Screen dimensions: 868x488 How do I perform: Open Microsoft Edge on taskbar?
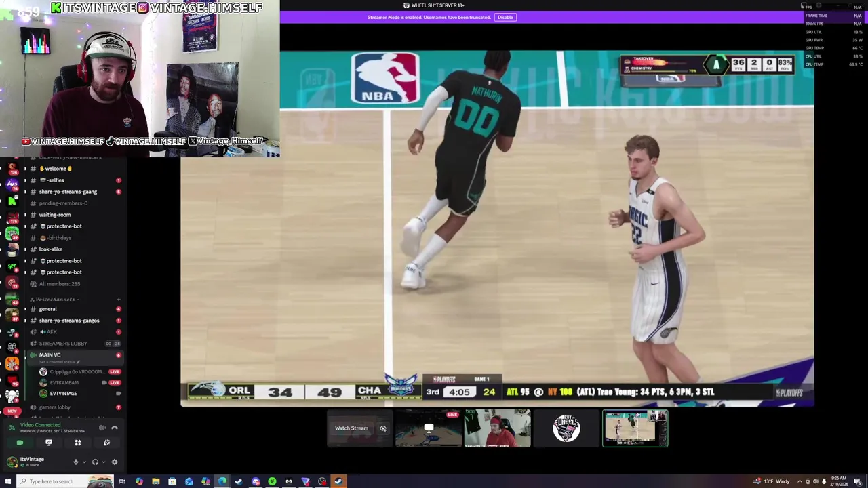[x=222, y=481]
